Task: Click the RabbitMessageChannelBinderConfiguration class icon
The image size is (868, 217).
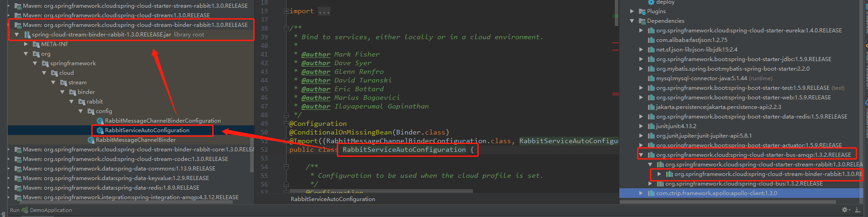Action: pyautogui.click(x=100, y=121)
